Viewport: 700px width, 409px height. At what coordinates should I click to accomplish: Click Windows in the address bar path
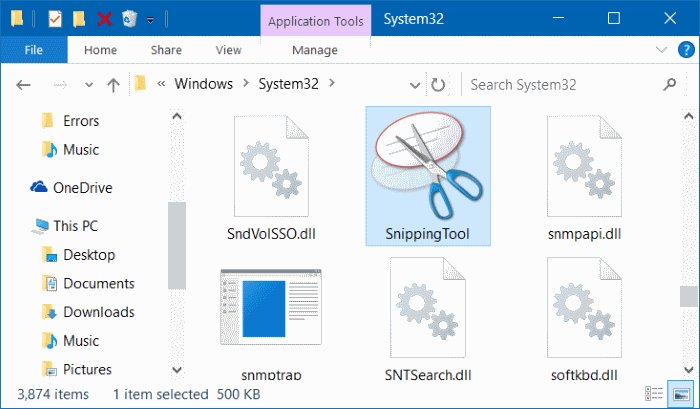204,84
